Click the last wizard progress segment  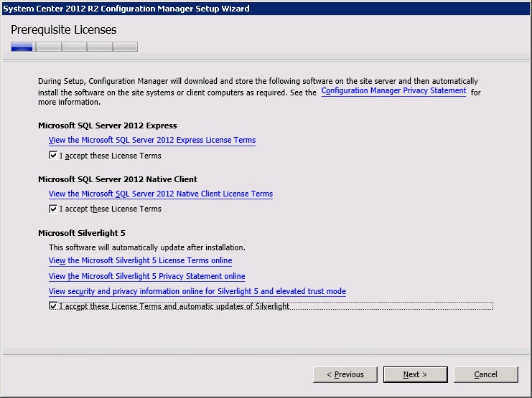(x=125, y=47)
